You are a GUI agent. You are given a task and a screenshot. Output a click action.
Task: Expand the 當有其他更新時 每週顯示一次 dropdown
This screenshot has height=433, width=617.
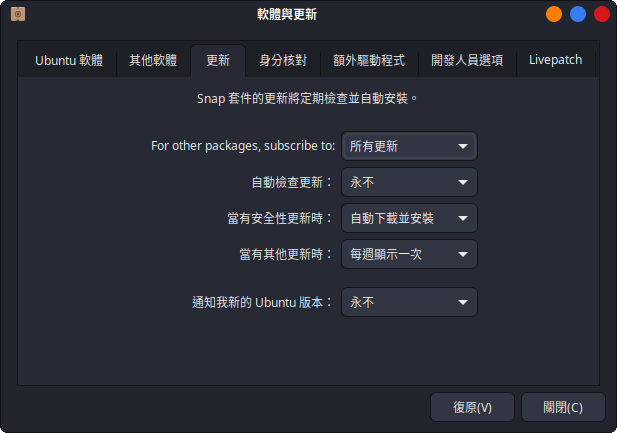[409, 254]
